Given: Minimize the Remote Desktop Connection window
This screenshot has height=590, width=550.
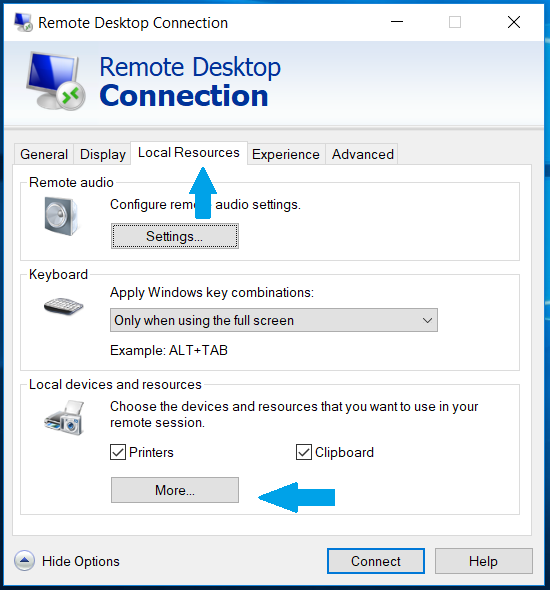Looking at the screenshot, I should [397, 22].
